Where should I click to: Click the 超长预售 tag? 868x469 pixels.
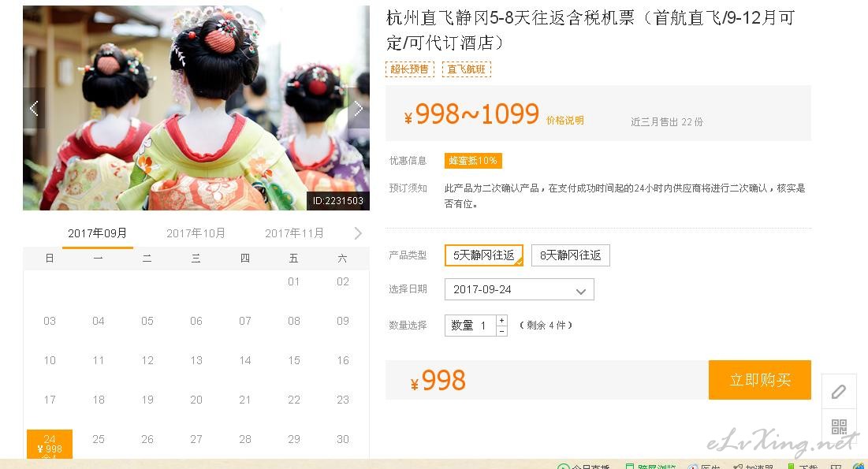(410, 69)
